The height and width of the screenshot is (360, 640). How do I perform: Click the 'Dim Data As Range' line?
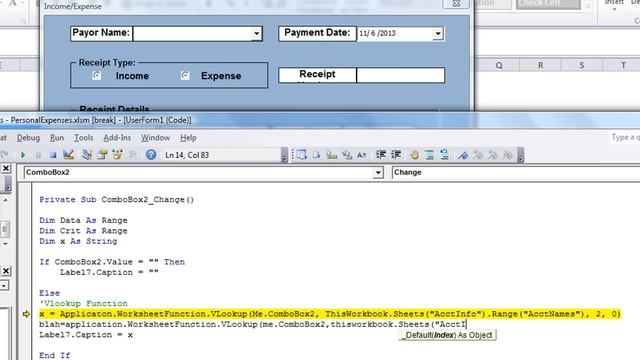tap(83, 220)
